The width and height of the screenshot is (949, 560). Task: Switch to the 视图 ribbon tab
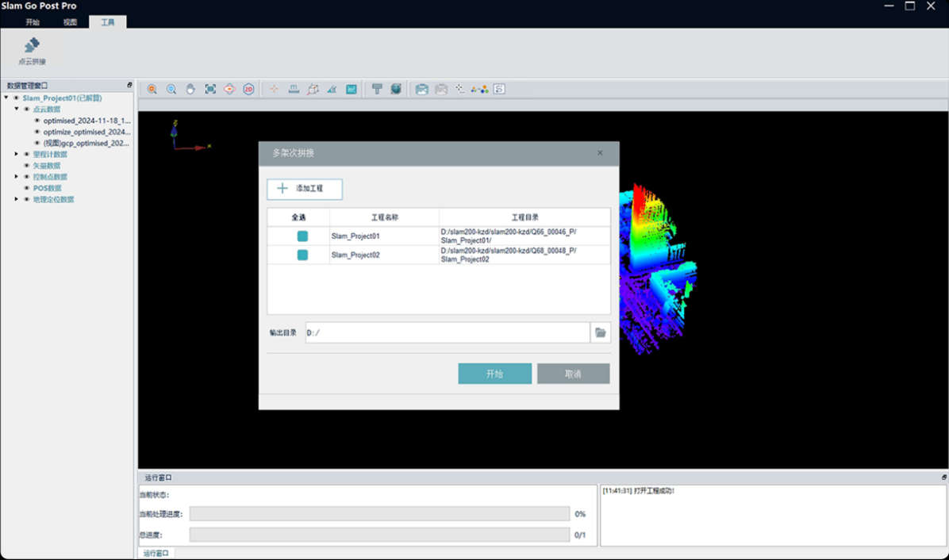tap(70, 22)
